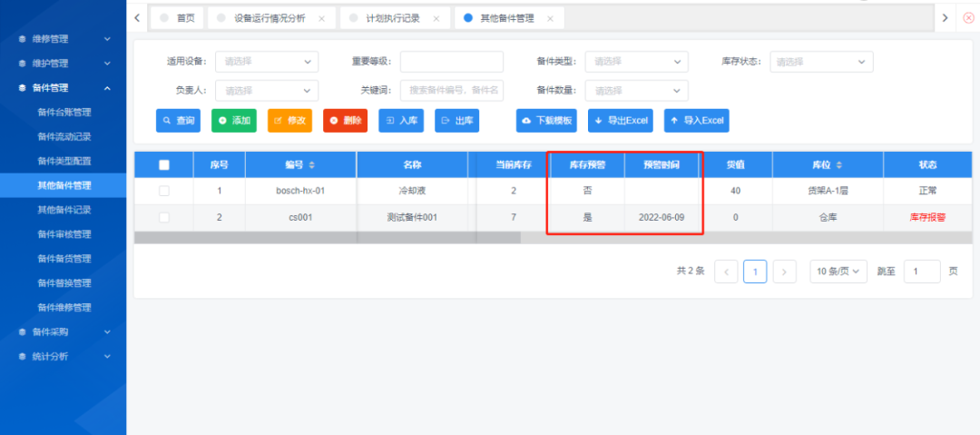Click the green 添加 button
980x435 pixels.
pos(234,120)
